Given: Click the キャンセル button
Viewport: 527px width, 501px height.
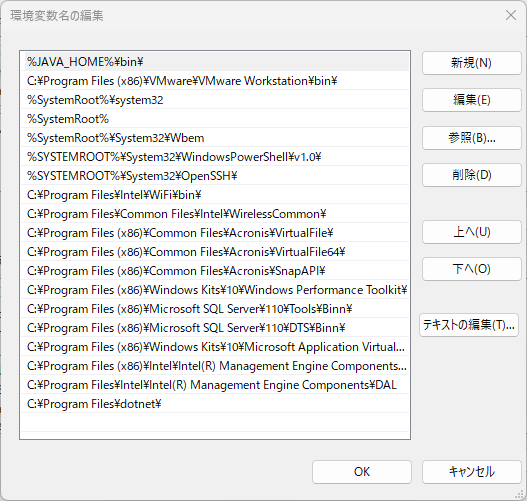Looking at the screenshot, I should click(472, 472).
